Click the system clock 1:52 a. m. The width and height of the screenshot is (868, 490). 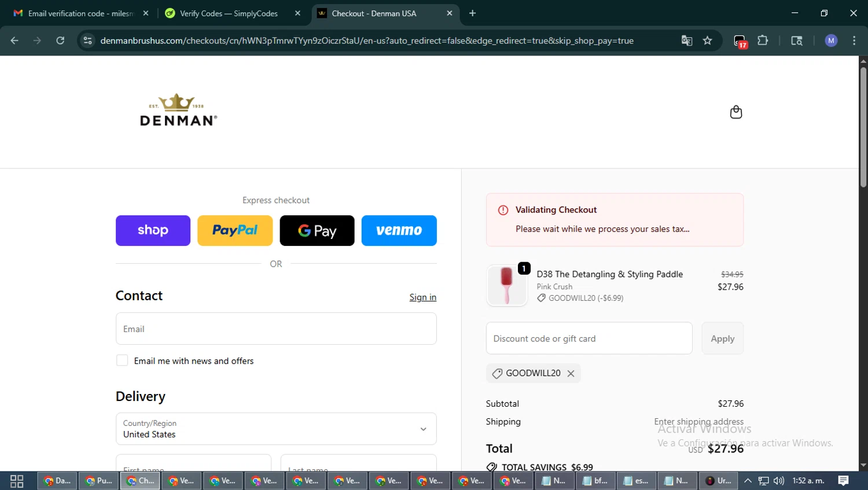(808, 481)
